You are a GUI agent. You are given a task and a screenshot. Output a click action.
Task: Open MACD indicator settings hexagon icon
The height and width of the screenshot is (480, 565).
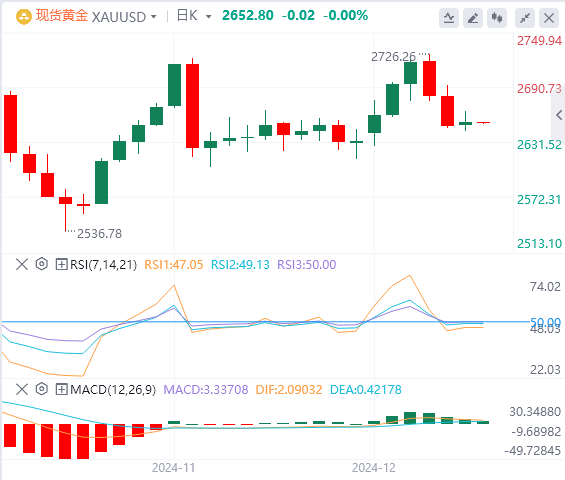point(42,389)
